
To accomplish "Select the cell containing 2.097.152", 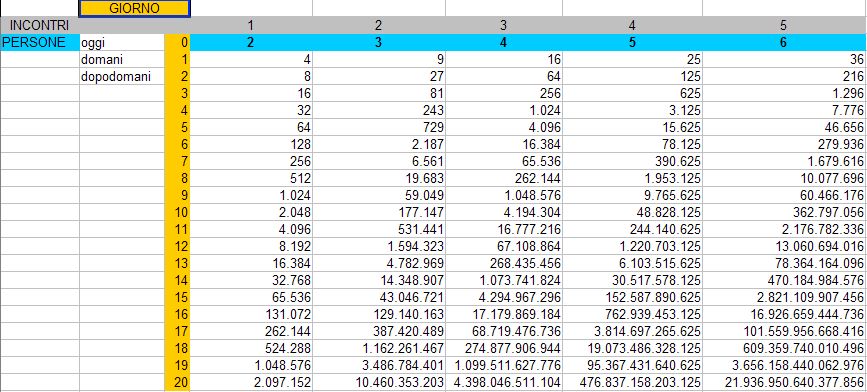I will (x=251, y=382).
